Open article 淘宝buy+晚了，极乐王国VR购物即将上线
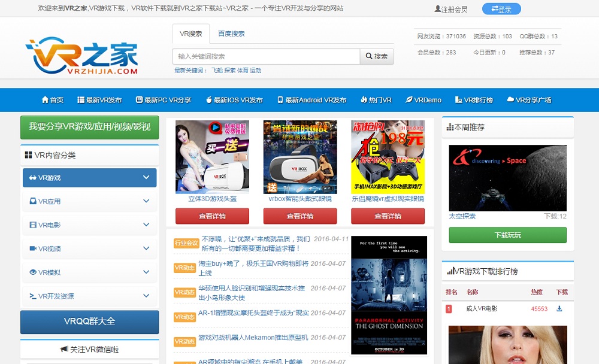Viewport: 599px width, 364px height. pos(253,268)
